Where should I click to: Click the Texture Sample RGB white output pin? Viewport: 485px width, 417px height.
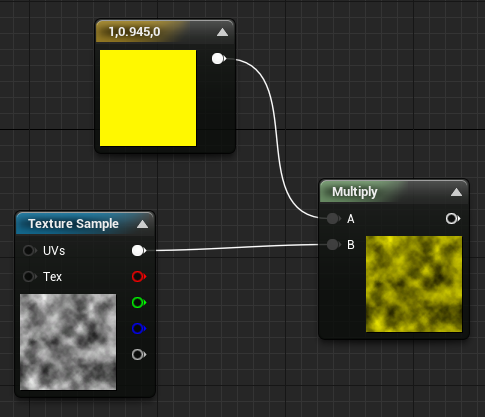139,251
